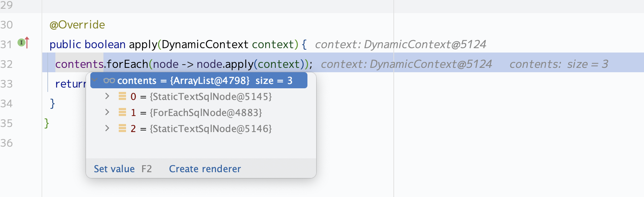Select the {StaticTextSqlNode@5145} value text
The width and height of the screenshot is (644, 197).
211,97
